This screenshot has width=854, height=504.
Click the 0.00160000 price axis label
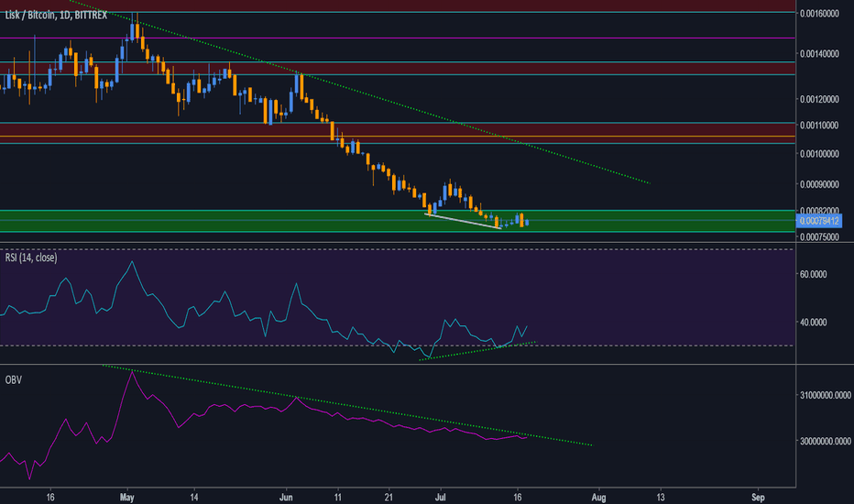pyautogui.click(x=819, y=14)
